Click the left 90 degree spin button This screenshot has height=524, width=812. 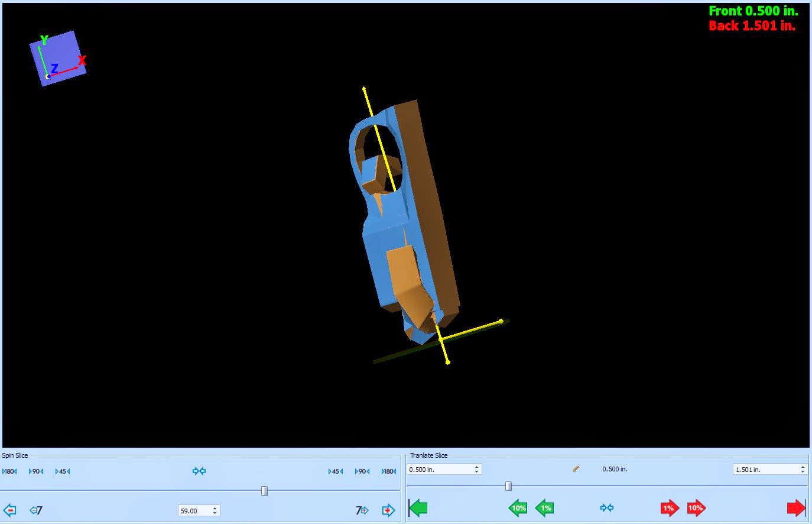(x=36, y=471)
